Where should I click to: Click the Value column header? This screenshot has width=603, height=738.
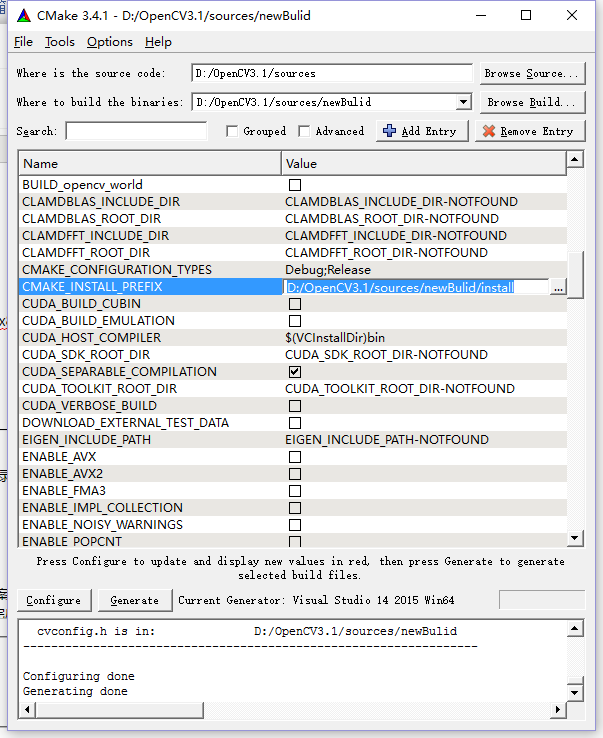pyautogui.click(x=424, y=163)
